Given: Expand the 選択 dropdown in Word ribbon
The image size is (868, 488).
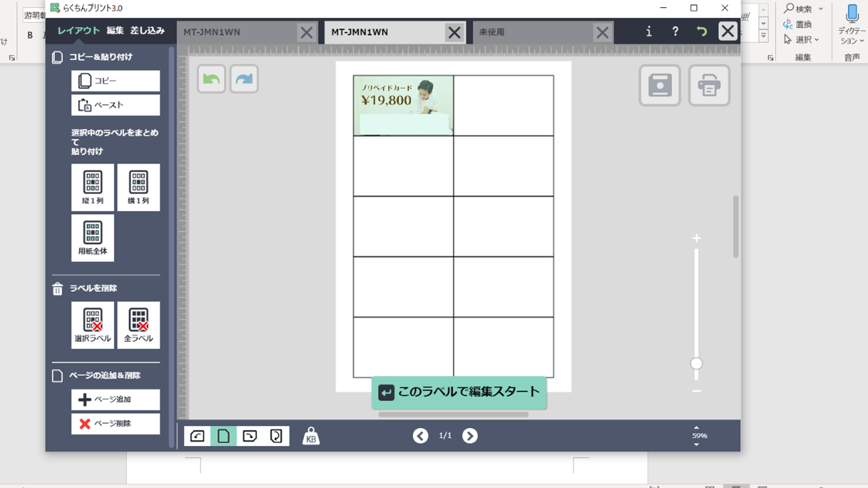Looking at the screenshot, I should coord(817,39).
